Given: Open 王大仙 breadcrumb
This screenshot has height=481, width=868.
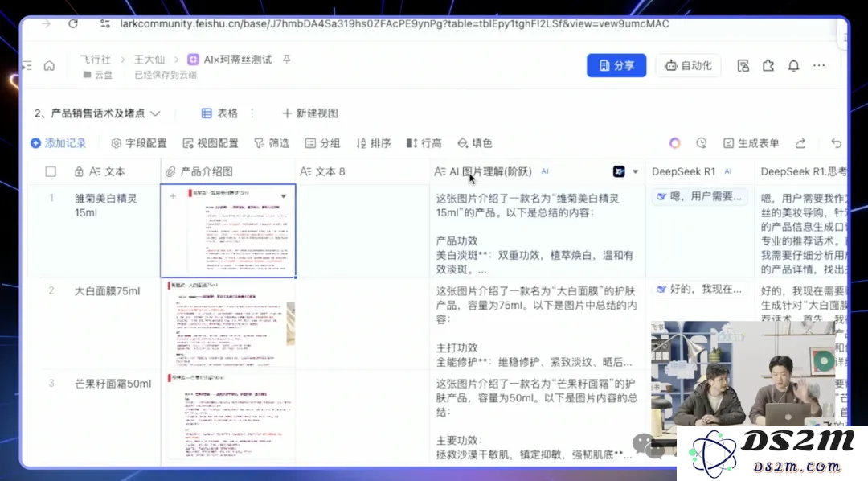Looking at the screenshot, I should 149,60.
